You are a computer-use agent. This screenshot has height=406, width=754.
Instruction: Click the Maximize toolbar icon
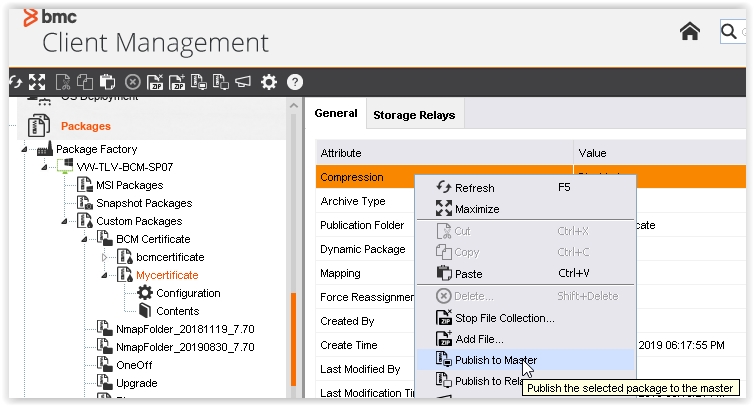point(37,82)
